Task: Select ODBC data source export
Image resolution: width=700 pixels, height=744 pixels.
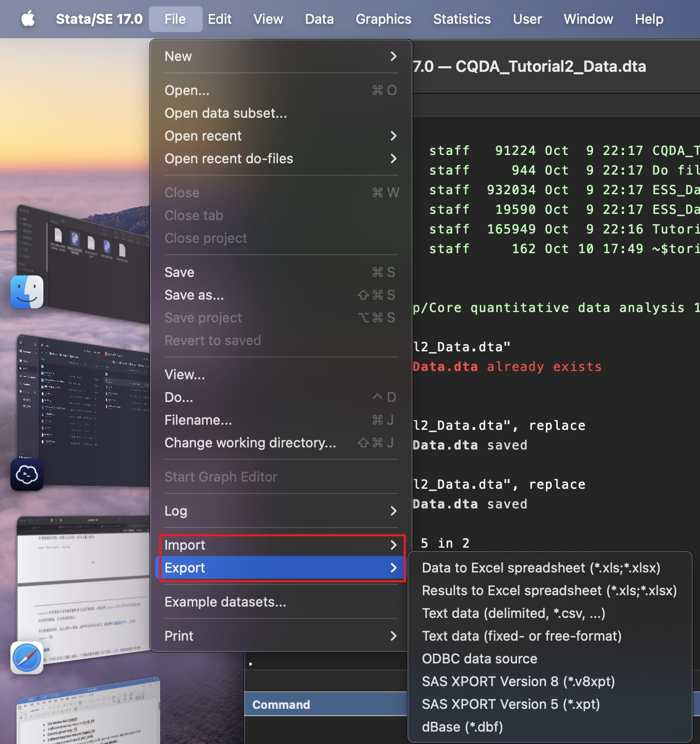Action: tap(550, 659)
